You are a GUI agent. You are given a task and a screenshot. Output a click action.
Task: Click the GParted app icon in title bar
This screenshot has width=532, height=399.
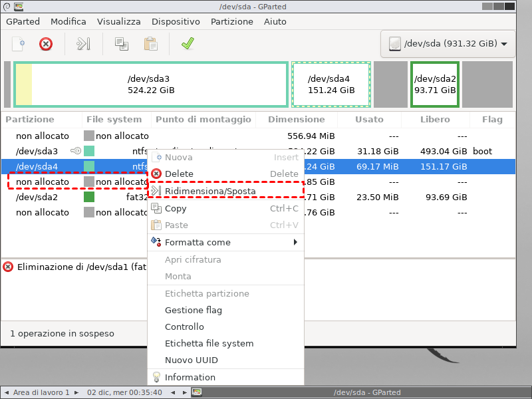pyautogui.click(x=19, y=7)
